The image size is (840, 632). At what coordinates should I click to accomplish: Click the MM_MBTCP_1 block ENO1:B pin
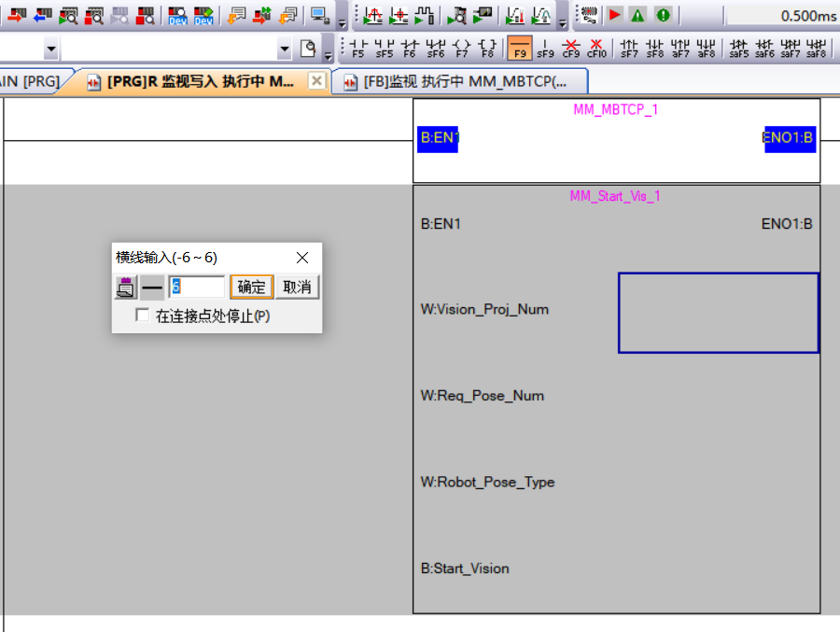790,138
